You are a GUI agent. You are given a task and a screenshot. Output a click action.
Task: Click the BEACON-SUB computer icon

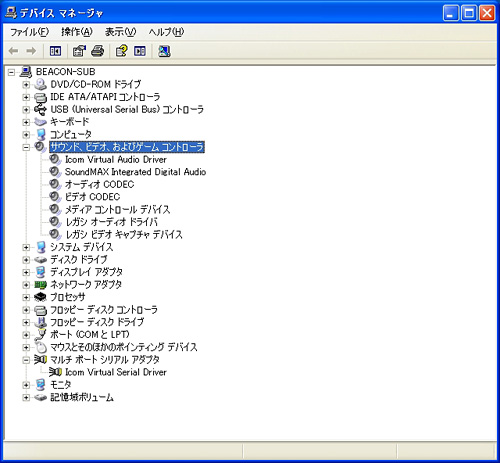[26, 71]
